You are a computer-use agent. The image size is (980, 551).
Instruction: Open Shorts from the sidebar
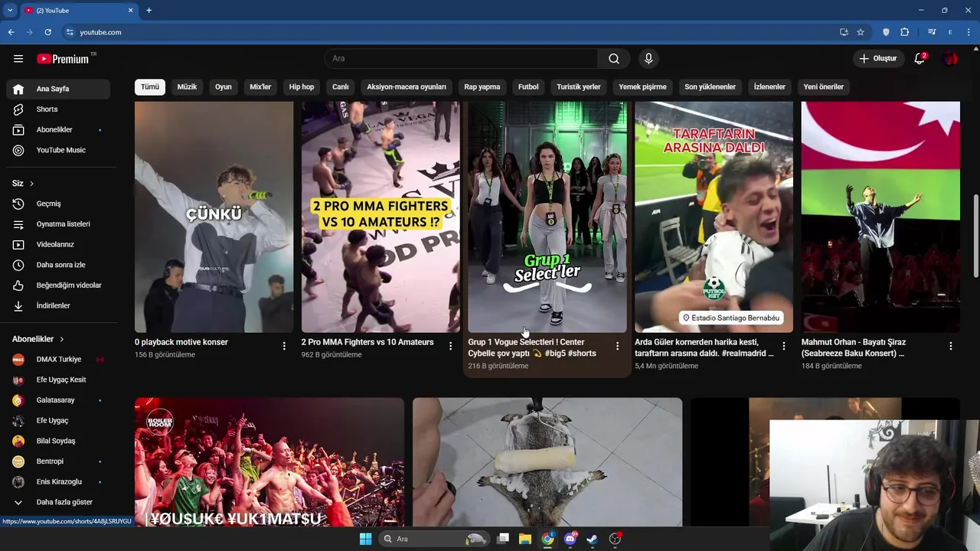58,109
